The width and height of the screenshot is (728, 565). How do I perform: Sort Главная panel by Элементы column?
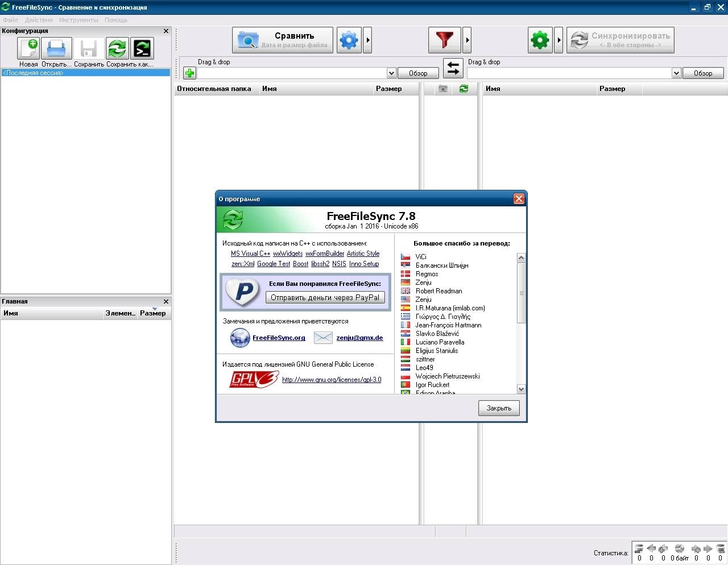(120, 313)
